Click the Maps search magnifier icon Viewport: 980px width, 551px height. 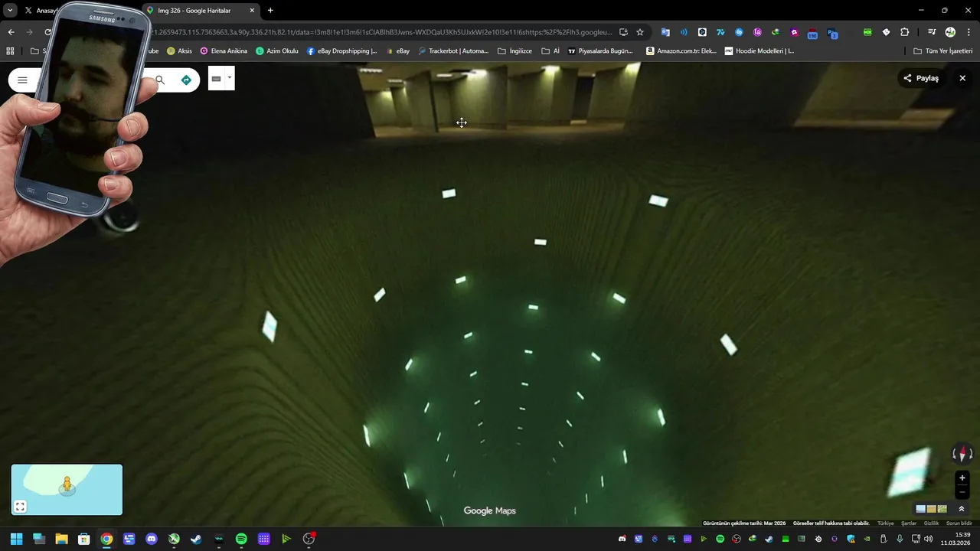point(160,80)
